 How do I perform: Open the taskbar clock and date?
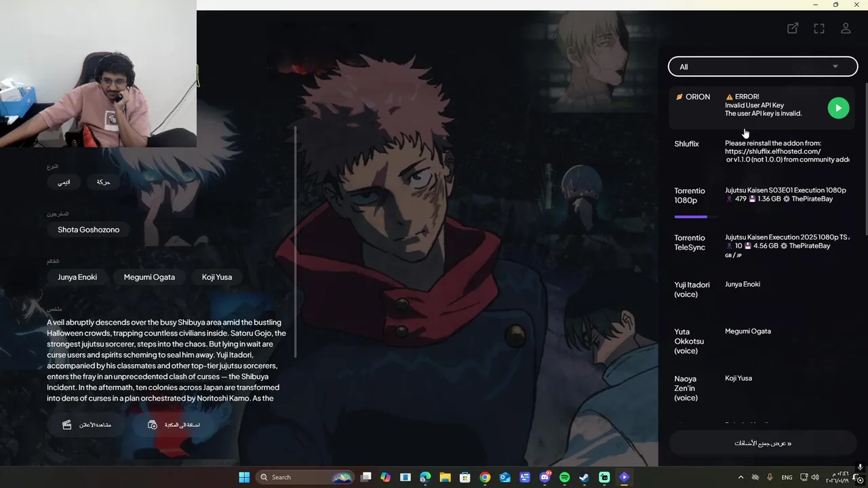tap(837, 477)
